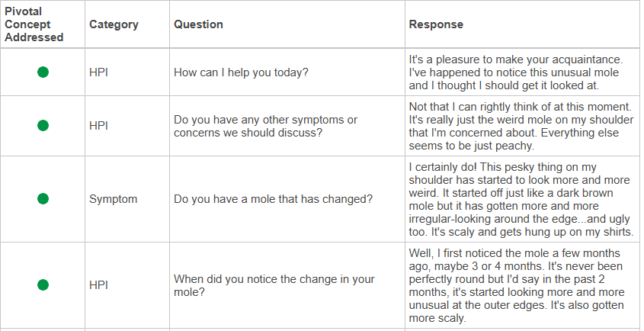644x331 pixels.
Task: Click the question 'How can I help you today?'
Action: pyautogui.click(x=241, y=72)
